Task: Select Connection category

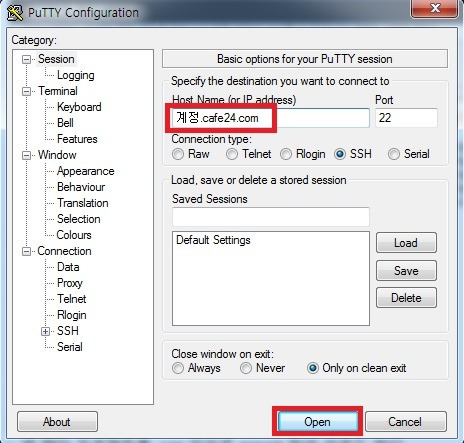Action: tap(64, 251)
